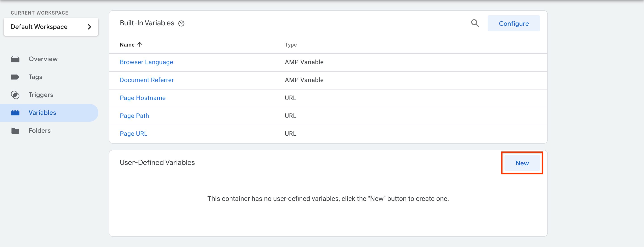Open the Page URL variable

[x=134, y=134]
